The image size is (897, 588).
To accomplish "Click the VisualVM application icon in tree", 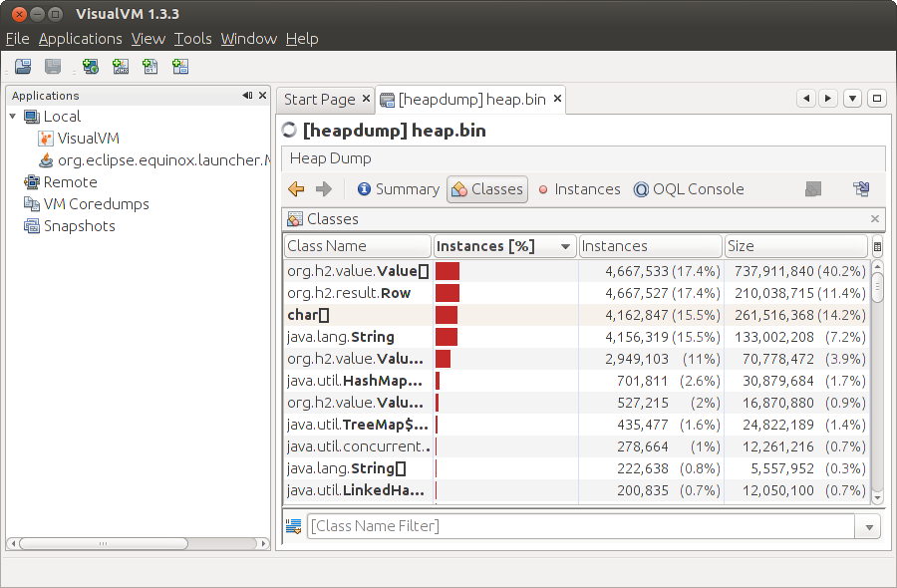I will tap(46, 139).
